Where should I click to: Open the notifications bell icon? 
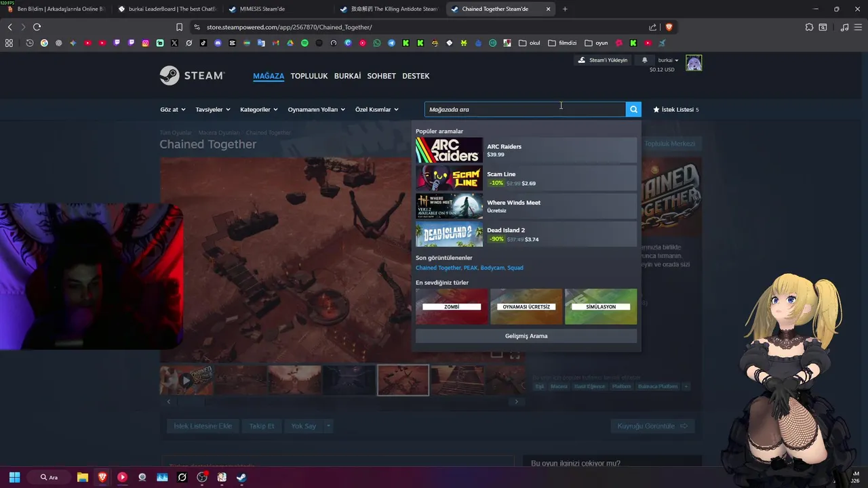[x=644, y=60]
